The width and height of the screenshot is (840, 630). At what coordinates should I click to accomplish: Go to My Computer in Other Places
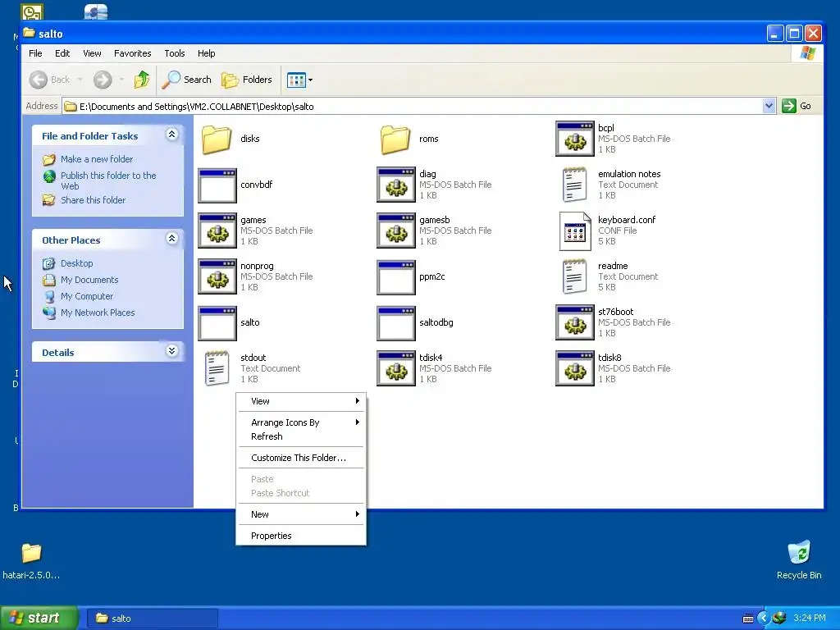click(x=87, y=296)
